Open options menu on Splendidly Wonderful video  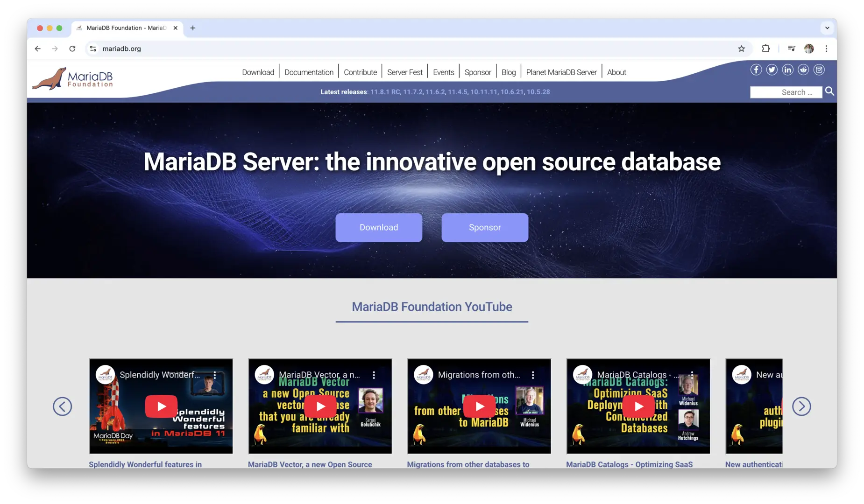tap(215, 375)
